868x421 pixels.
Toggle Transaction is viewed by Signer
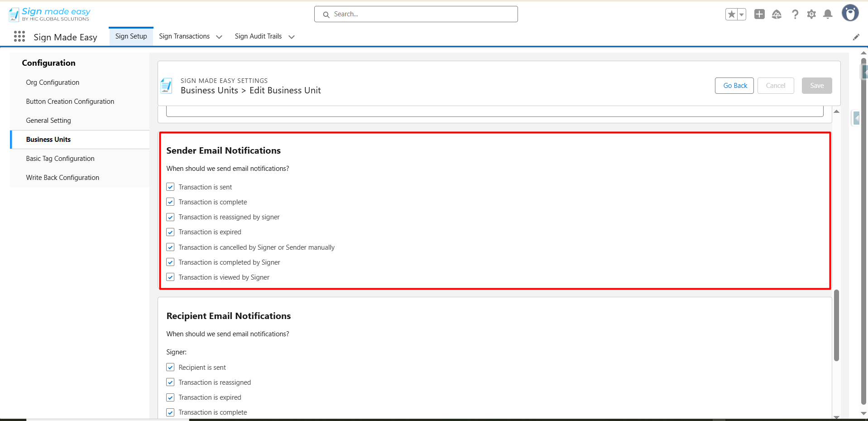pyautogui.click(x=170, y=277)
